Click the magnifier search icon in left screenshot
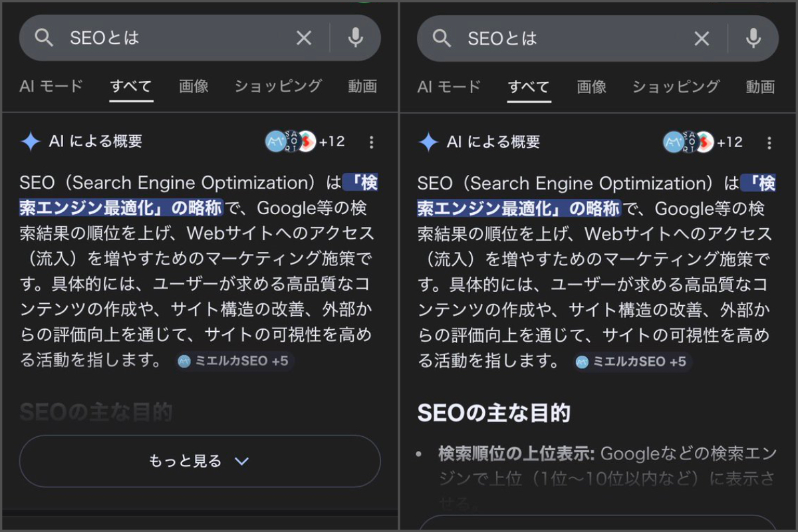 [44, 39]
